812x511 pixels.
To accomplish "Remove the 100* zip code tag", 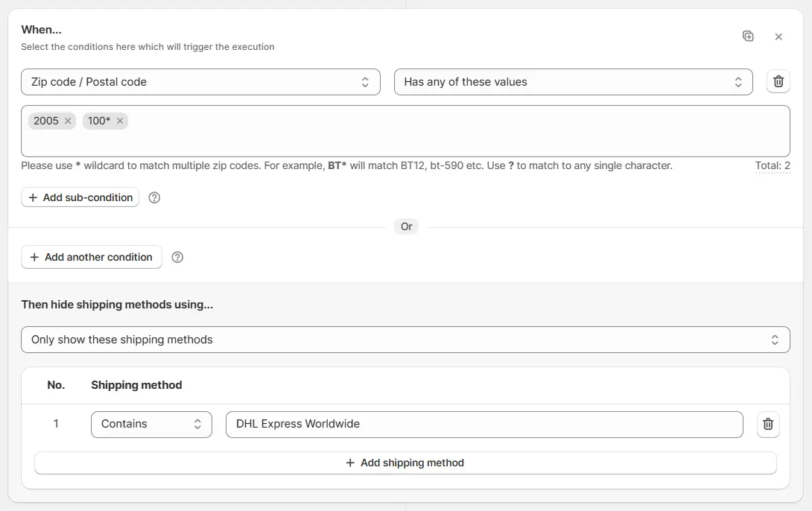I will pyautogui.click(x=120, y=121).
